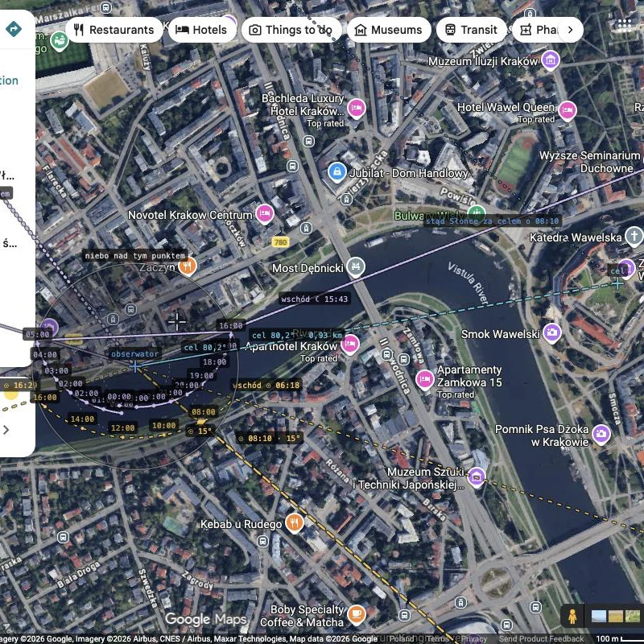
Task: Click the Novotel Krakow Centrum hotel pin
Action: pyautogui.click(x=265, y=213)
